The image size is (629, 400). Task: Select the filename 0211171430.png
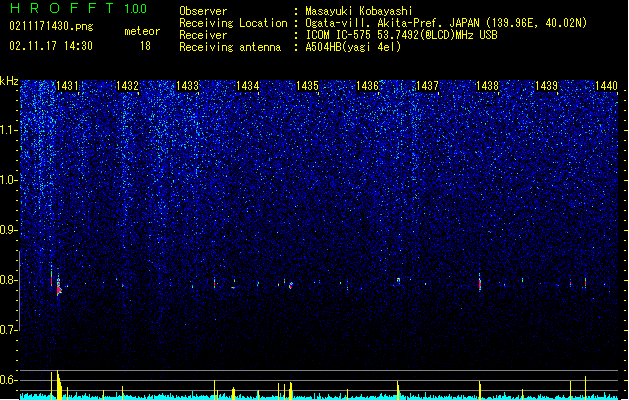51,26
